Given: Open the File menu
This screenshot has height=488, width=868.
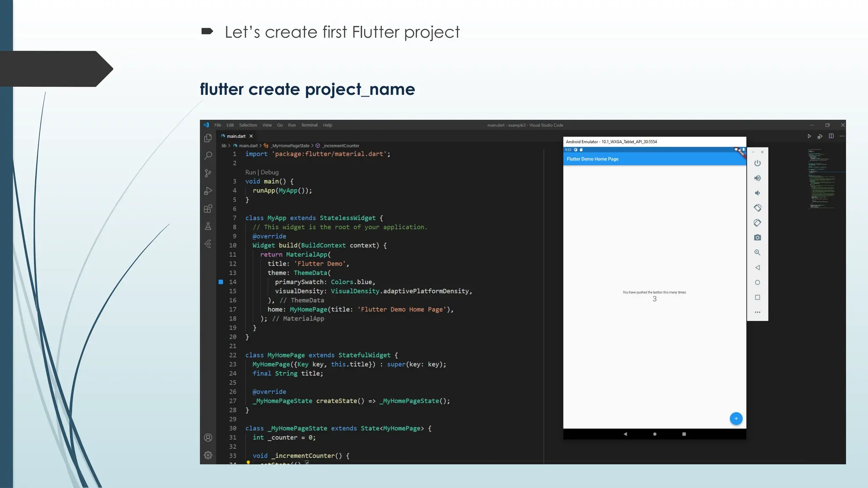Looking at the screenshot, I should click(x=218, y=125).
